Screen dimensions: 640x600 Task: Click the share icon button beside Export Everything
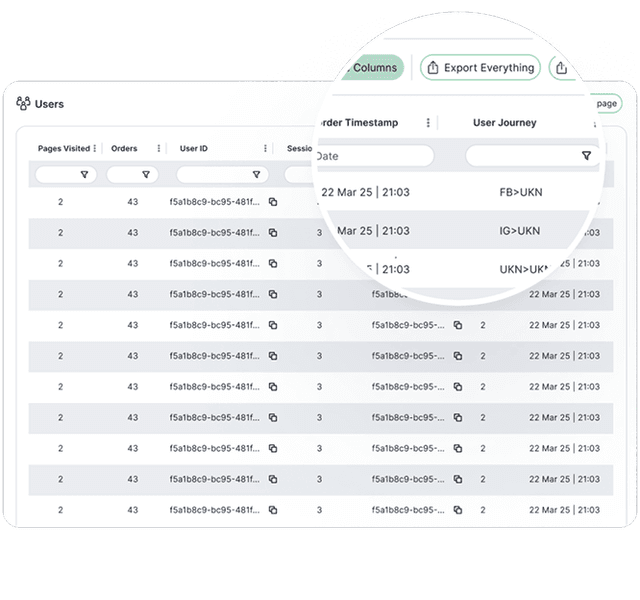pos(562,68)
